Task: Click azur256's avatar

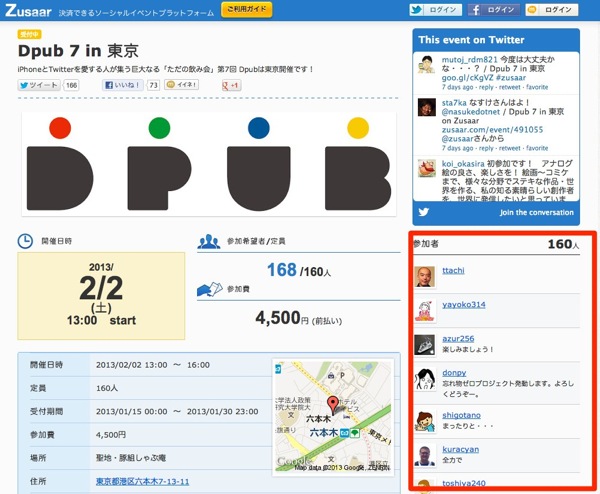Action: click(425, 345)
